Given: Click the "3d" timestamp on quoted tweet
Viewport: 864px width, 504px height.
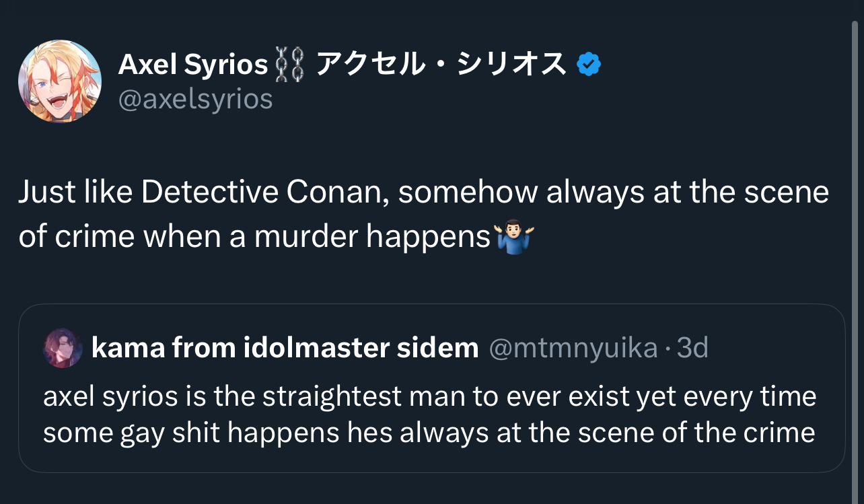Looking at the screenshot, I should pyautogui.click(x=692, y=348).
